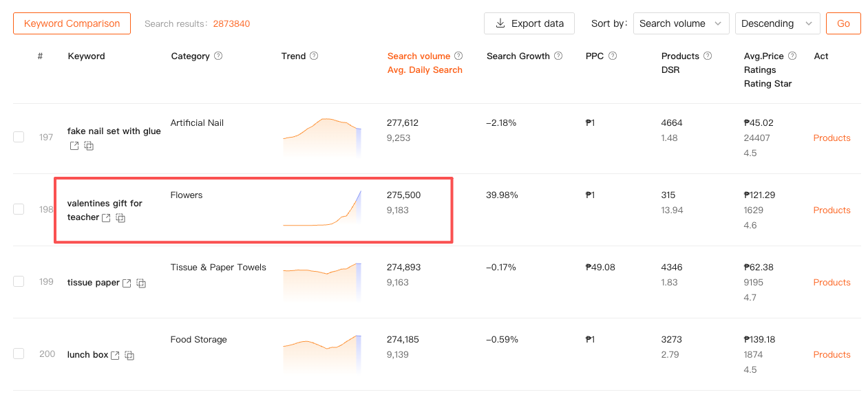Expand the Descending order dropdown
868x401 pixels.
[777, 23]
